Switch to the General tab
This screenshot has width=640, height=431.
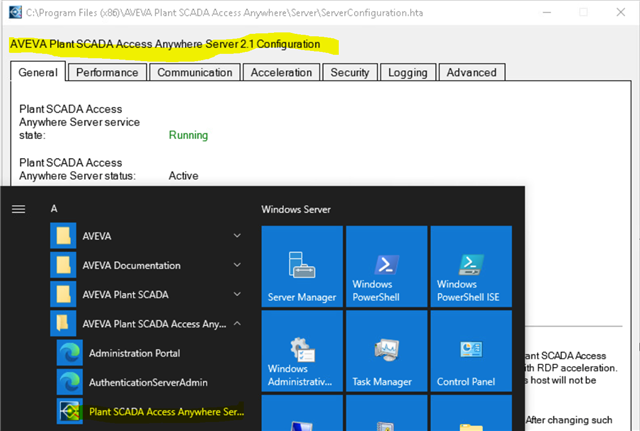(38, 72)
